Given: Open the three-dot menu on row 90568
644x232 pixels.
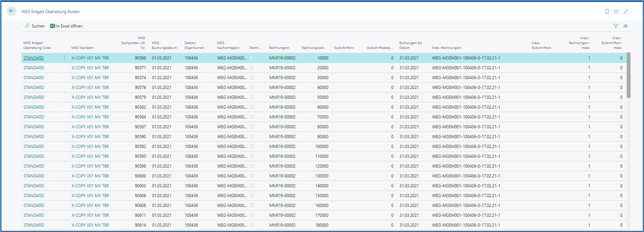Looking at the screenshot, I should 64,58.
